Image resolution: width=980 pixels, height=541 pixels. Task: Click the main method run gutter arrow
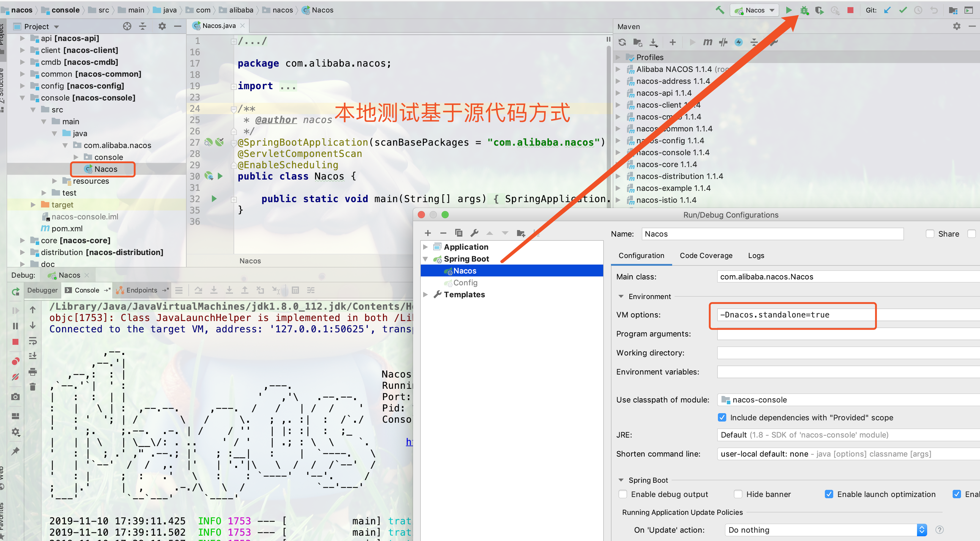pos(214,199)
